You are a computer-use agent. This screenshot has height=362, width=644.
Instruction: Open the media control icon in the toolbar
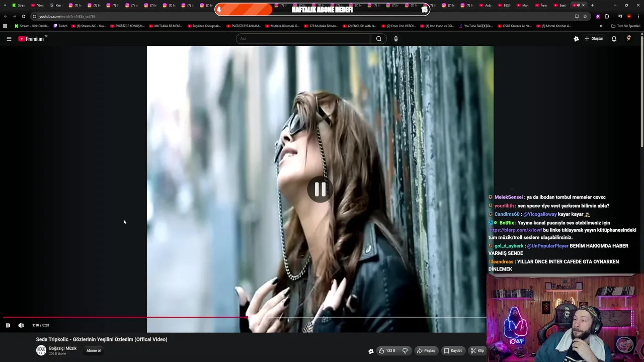(620, 16)
